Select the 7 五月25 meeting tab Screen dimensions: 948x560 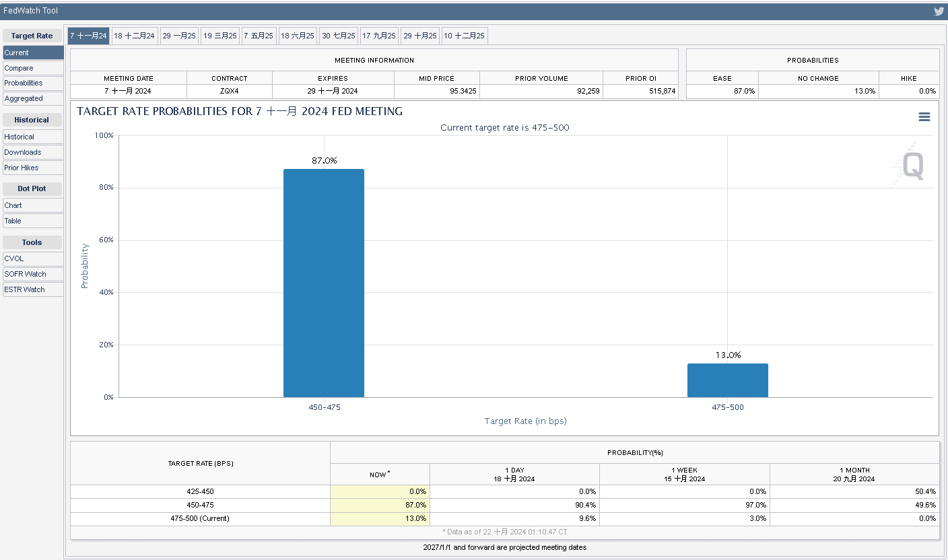259,36
